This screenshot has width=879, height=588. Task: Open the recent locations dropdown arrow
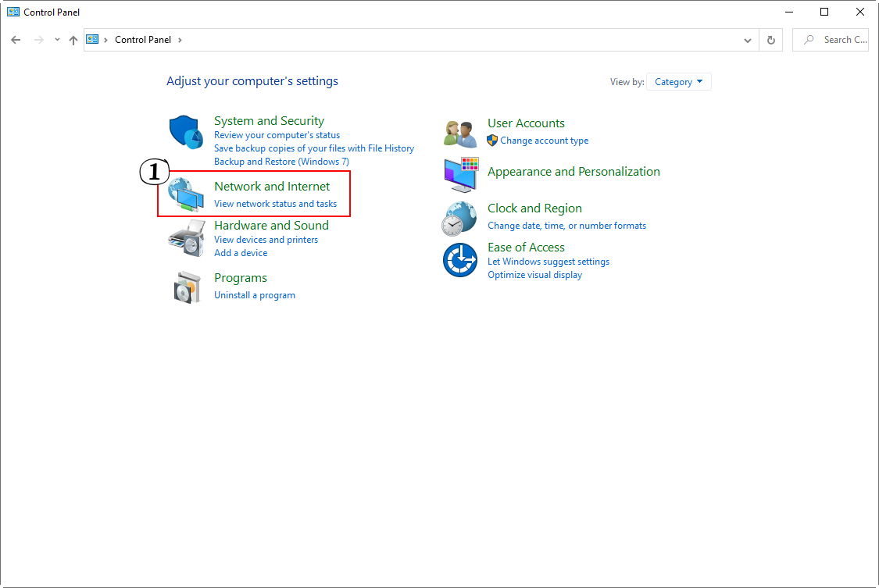coord(57,40)
